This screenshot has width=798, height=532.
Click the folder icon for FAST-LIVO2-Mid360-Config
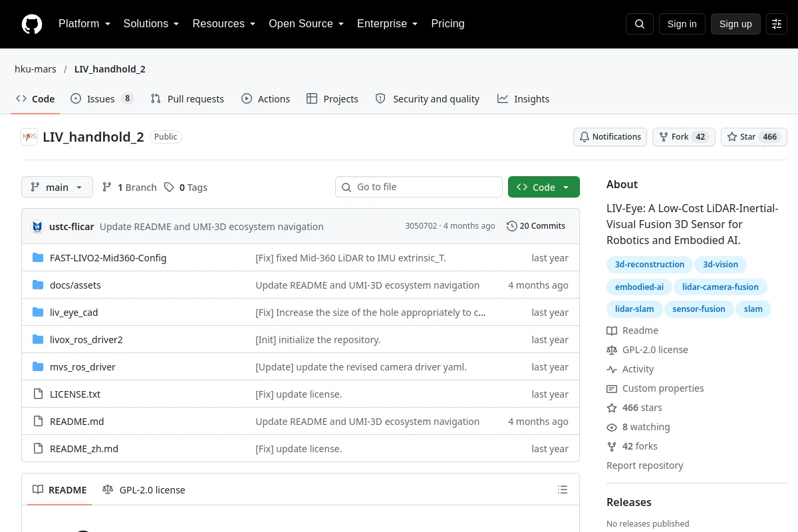(x=38, y=258)
